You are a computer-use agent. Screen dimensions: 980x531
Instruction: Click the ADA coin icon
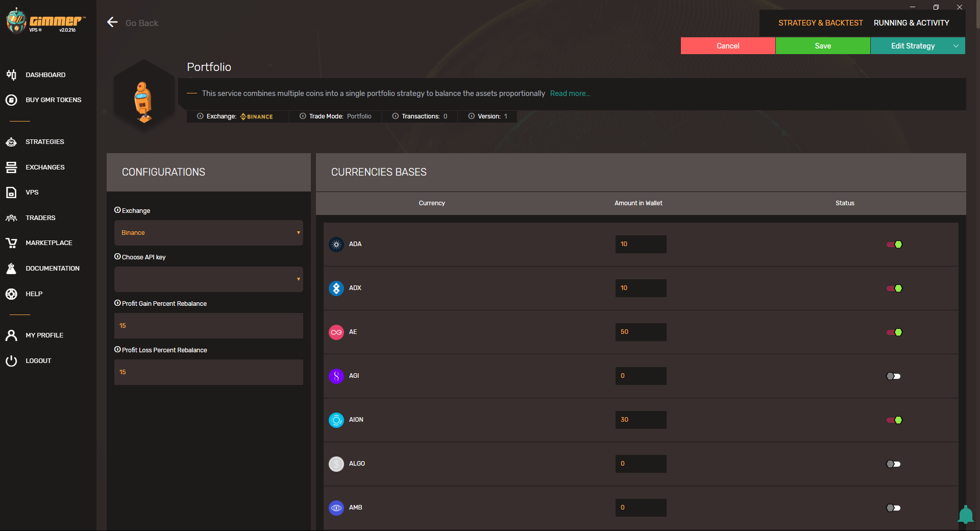[336, 245]
